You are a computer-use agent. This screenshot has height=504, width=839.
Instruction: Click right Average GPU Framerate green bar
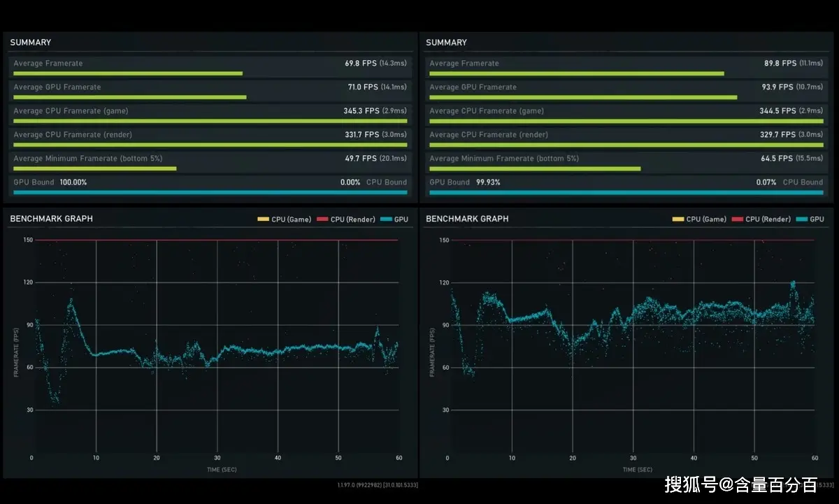tap(583, 97)
